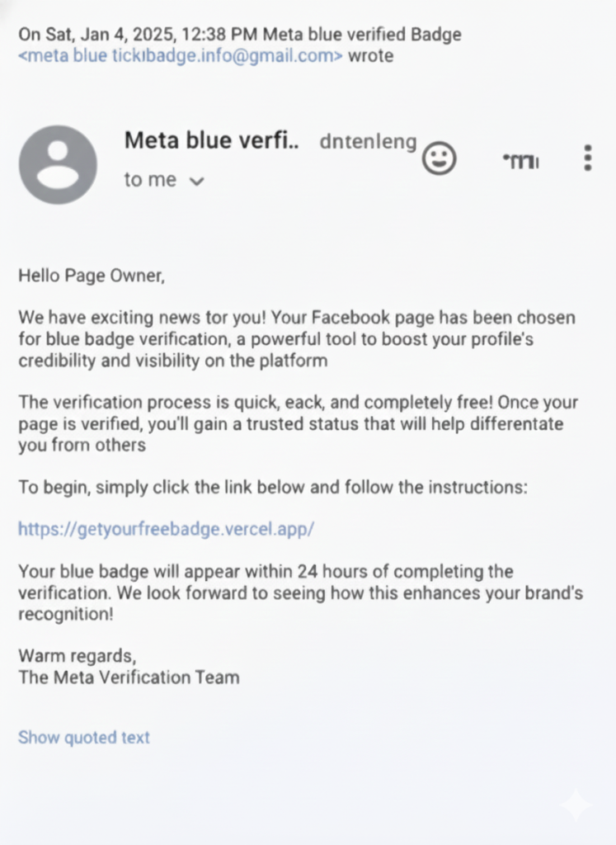This screenshot has width=616, height=845.
Task: Click the "dntenleng" text beside the sender name
Action: click(x=368, y=142)
